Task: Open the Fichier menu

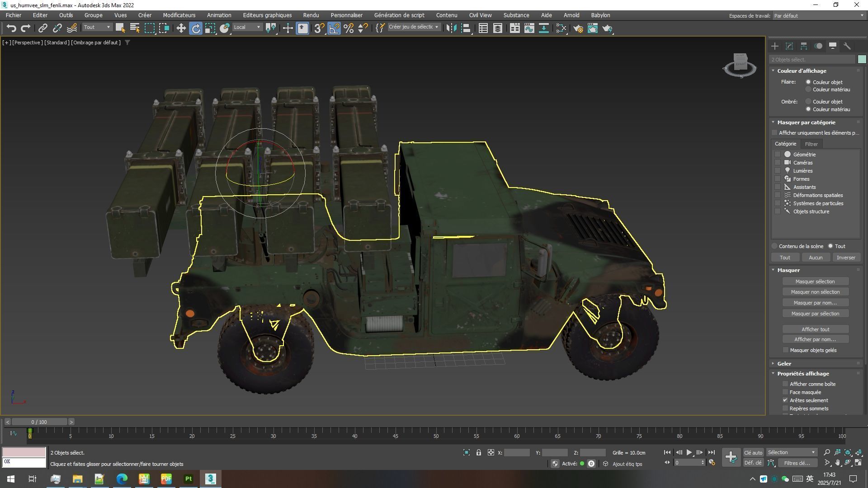Action: pos(14,15)
